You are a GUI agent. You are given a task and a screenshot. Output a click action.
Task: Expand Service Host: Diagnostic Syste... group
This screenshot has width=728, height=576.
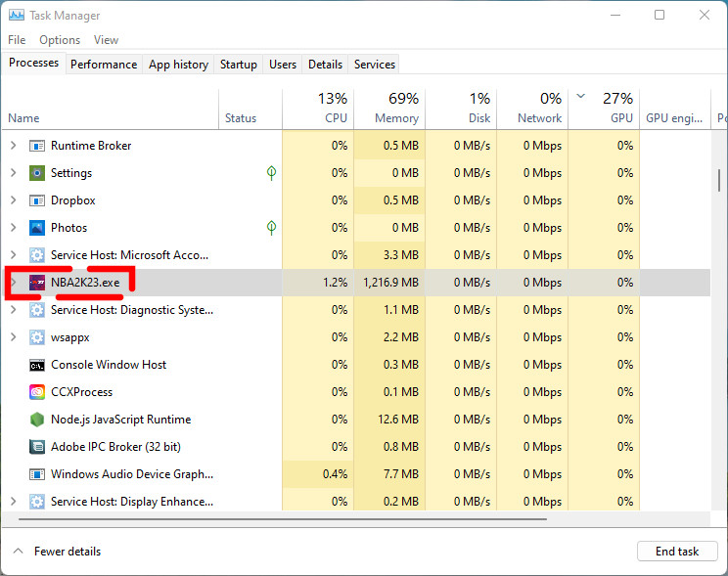click(x=14, y=310)
